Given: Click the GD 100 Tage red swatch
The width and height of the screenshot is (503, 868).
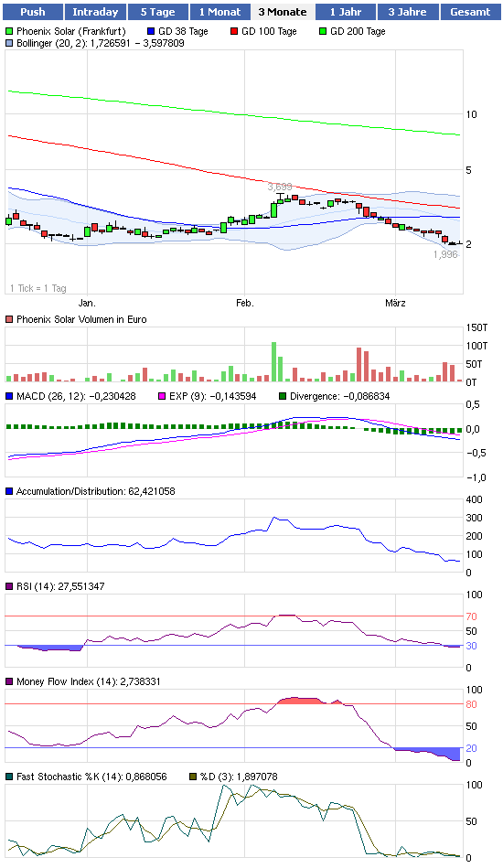Looking at the screenshot, I should pyautogui.click(x=234, y=31).
